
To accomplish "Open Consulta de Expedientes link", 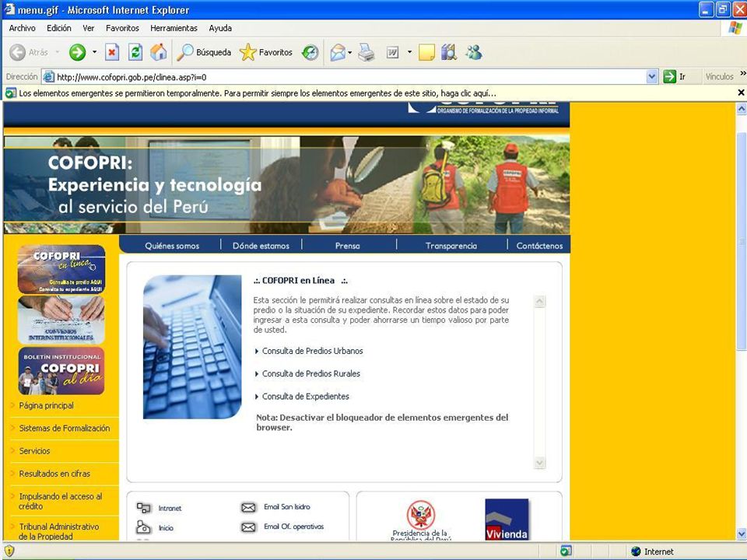I will [305, 396].
